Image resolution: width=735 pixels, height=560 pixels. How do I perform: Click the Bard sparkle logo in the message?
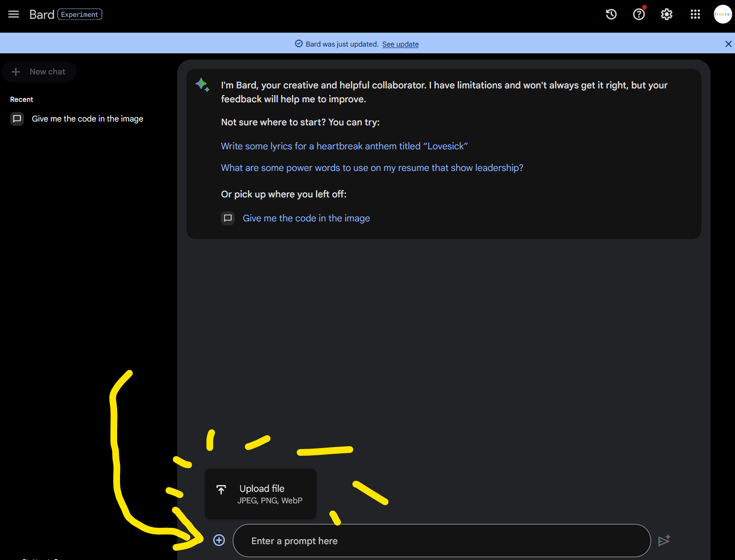click(202, 85)
